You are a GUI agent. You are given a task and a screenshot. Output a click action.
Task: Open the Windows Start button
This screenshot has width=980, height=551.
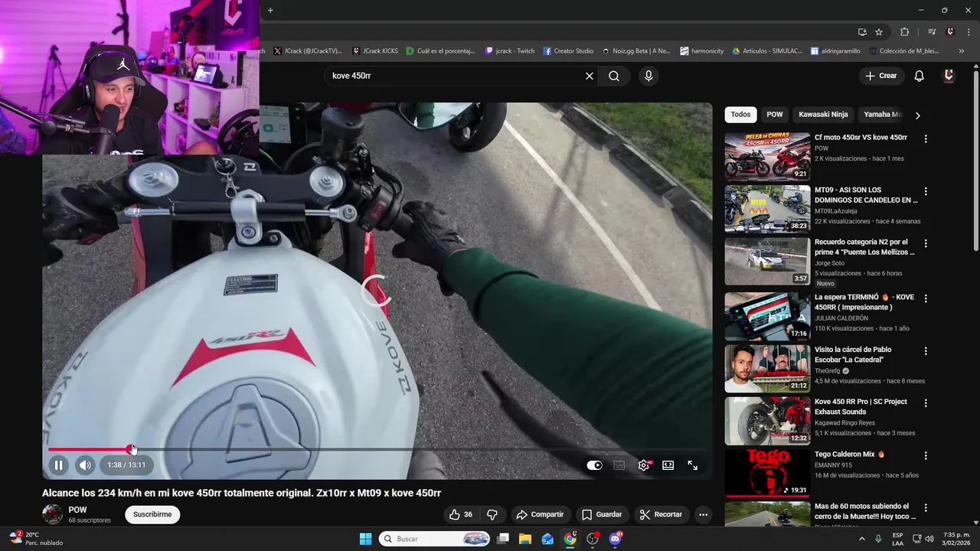pyautogui.click(x=365, y=539)
